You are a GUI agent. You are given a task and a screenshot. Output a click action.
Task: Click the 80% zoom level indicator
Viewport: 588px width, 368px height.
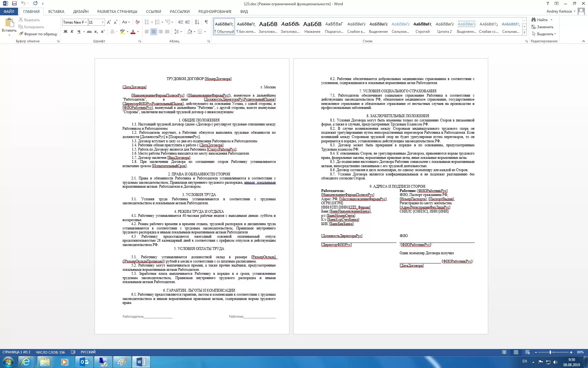click(x=580, y=352)
